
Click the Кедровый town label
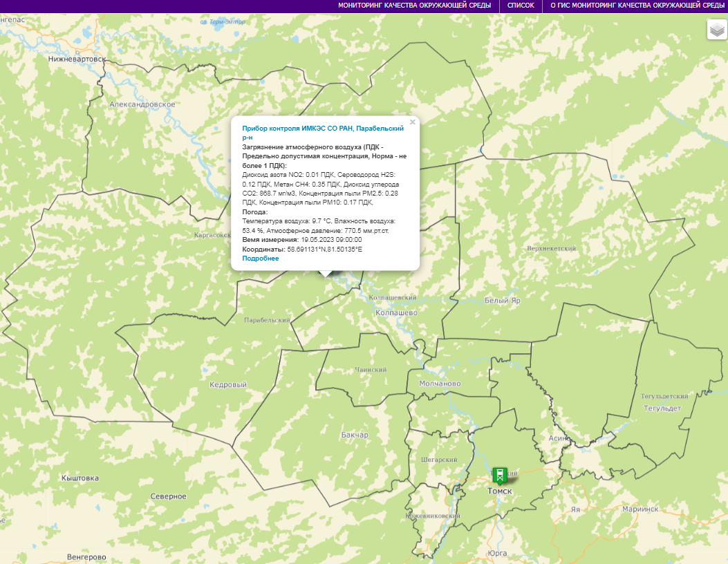(228, 384)
